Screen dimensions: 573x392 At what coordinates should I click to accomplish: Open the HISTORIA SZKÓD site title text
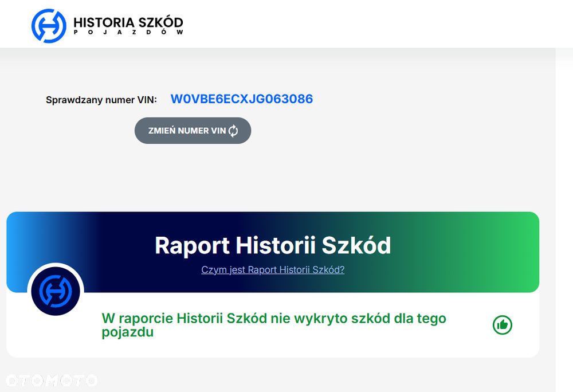click(128, 22)
